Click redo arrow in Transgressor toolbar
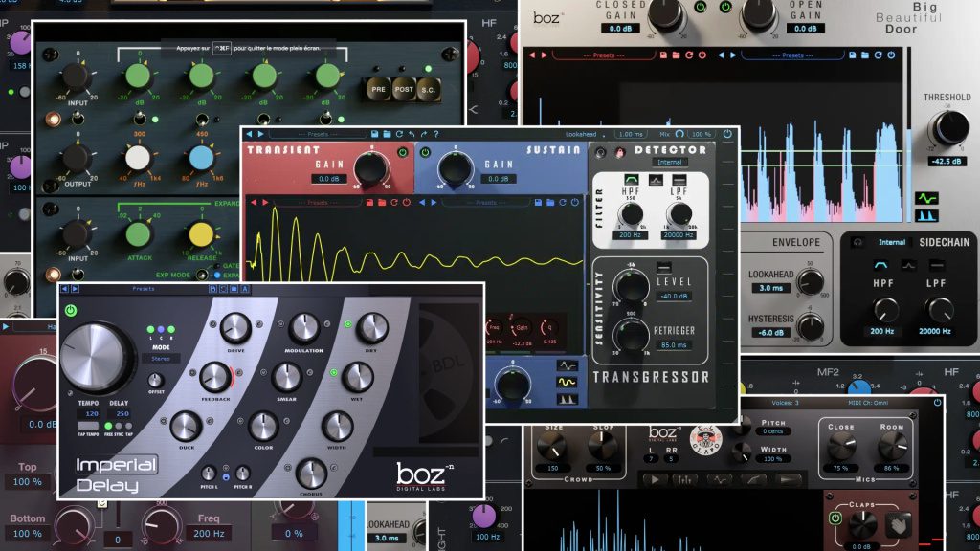This screenshot has height=551, width=980. (424, 134)
